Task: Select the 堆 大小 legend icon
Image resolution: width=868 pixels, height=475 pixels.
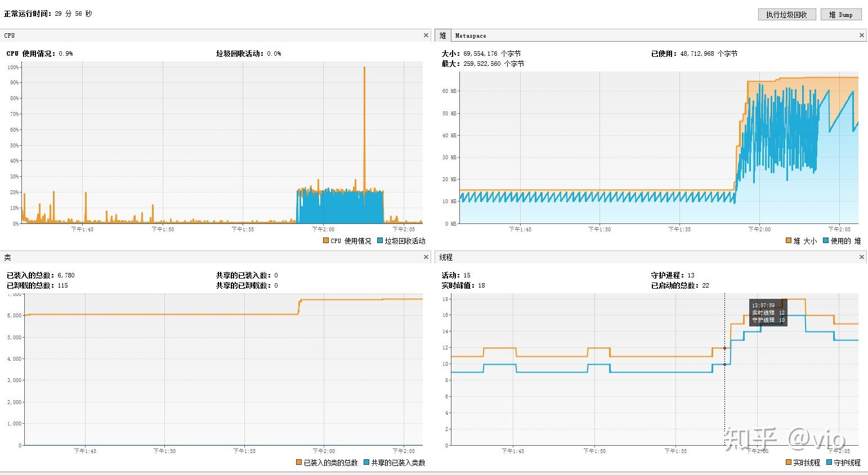Action: [788, 240]
